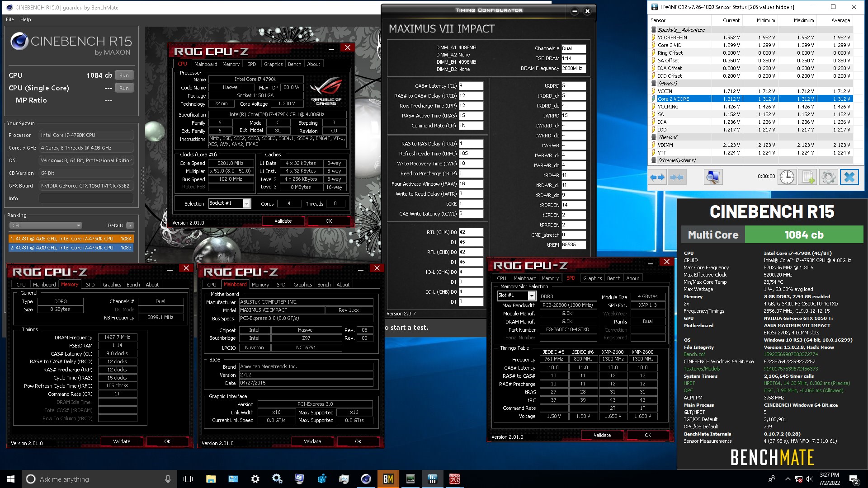Minimize Timing Configurator window
Viewport: 868px width, 488px height.
click(575, 11)
